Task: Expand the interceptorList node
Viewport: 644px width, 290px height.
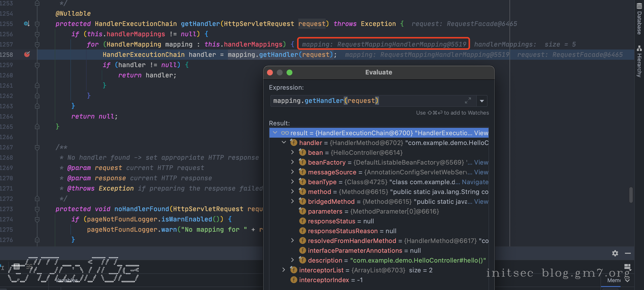Action: coord(284,270)
